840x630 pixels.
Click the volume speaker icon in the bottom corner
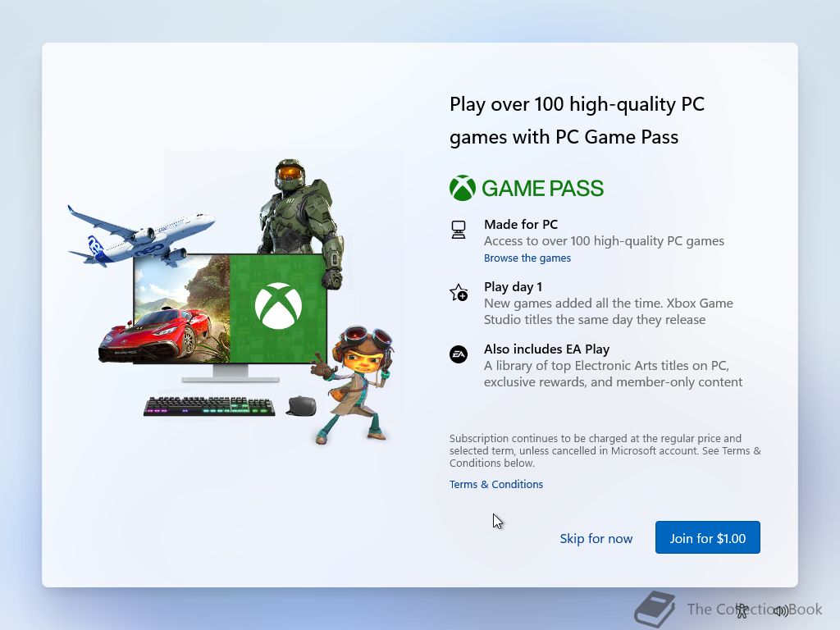(x=781, y=610)
